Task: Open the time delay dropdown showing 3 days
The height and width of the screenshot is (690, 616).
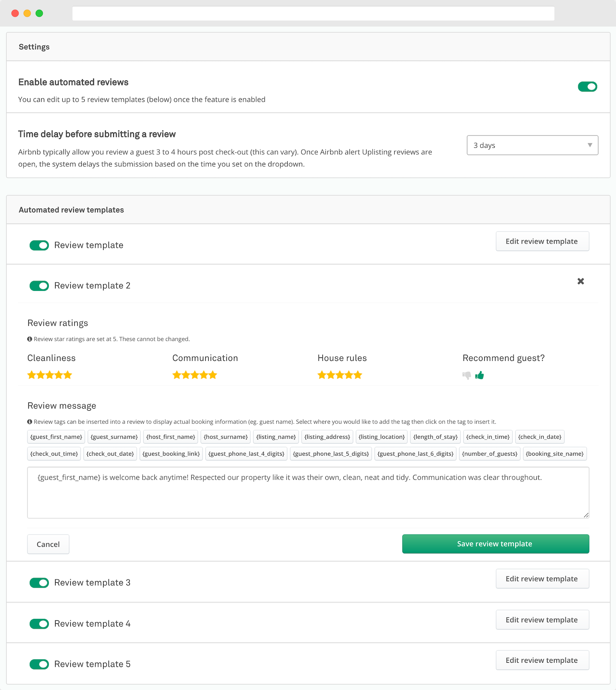Action: pyautogui.click(x=532, y=145)
